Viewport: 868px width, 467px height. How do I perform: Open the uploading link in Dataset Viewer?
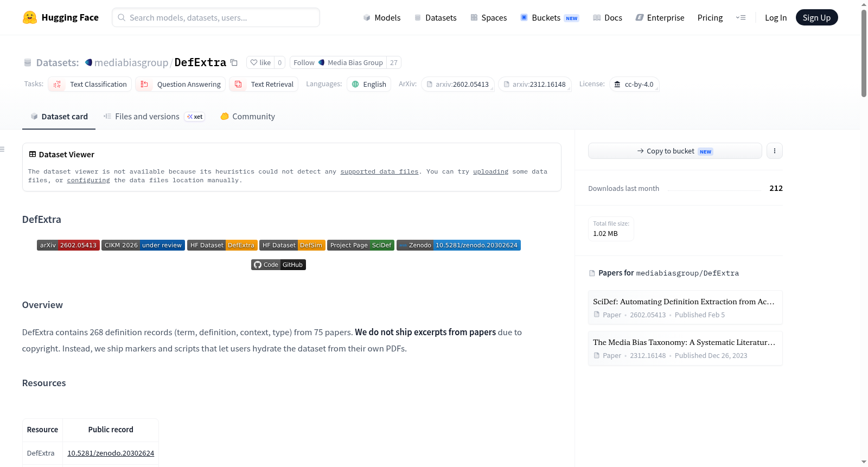point(490,171)
